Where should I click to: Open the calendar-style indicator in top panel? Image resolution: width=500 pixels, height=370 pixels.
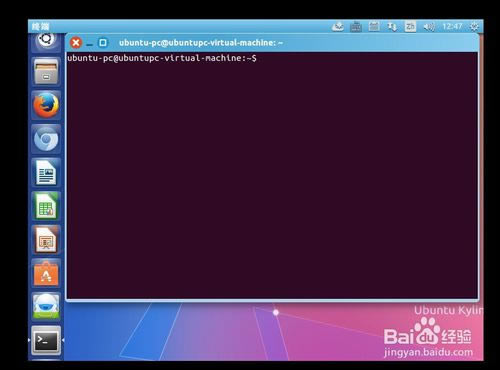tap(374, 26)
